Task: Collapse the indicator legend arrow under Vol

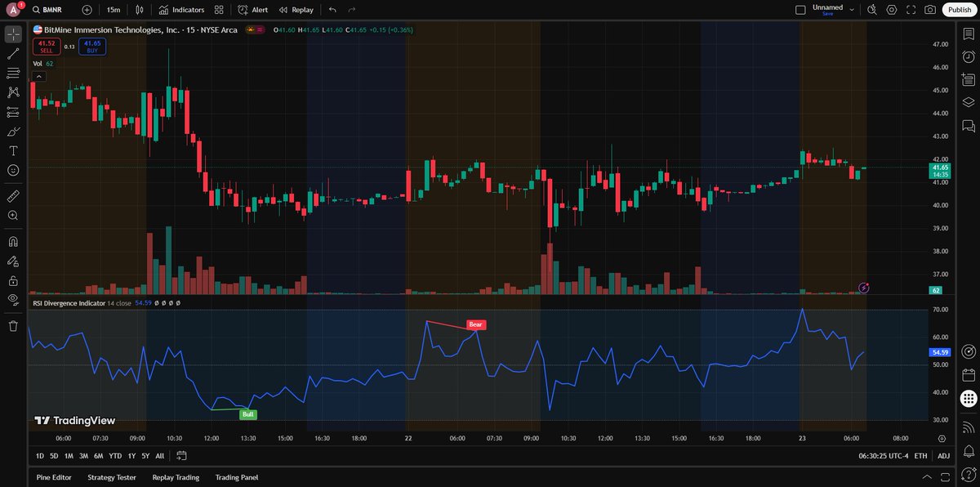Action: 38,76
